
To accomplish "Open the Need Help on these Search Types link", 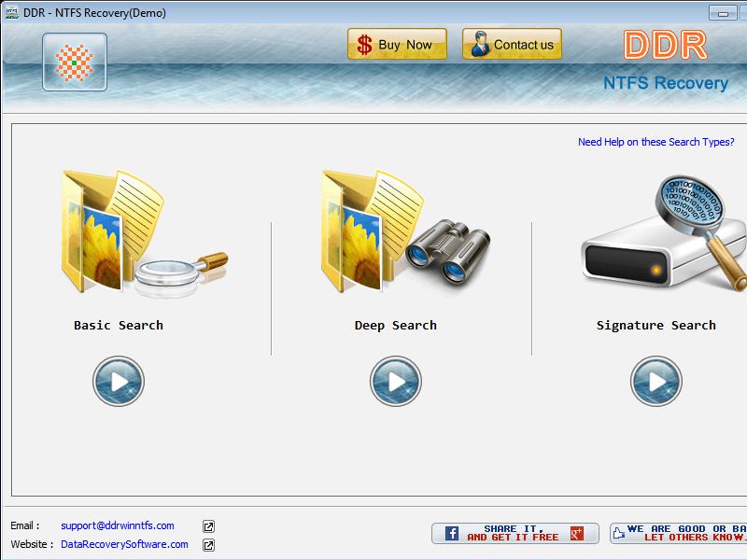I will click(656, 142).
